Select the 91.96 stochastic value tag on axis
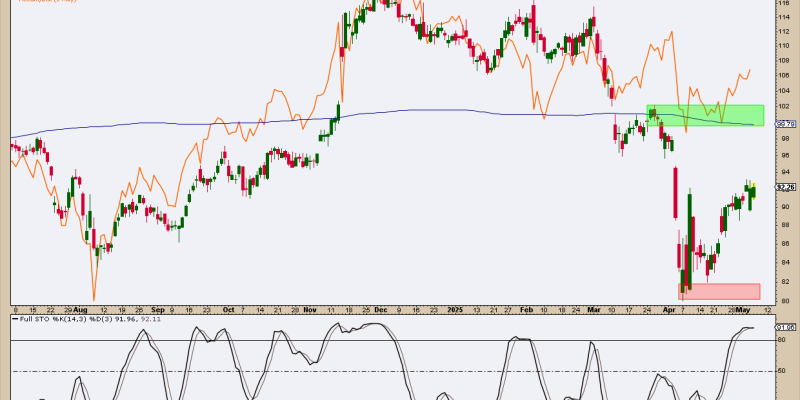 coord(784,327)
